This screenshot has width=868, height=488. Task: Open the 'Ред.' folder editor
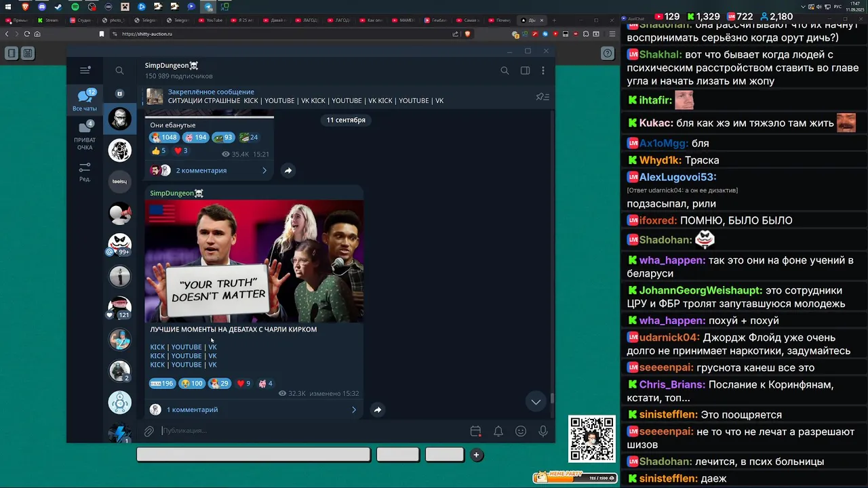[85, 172]
